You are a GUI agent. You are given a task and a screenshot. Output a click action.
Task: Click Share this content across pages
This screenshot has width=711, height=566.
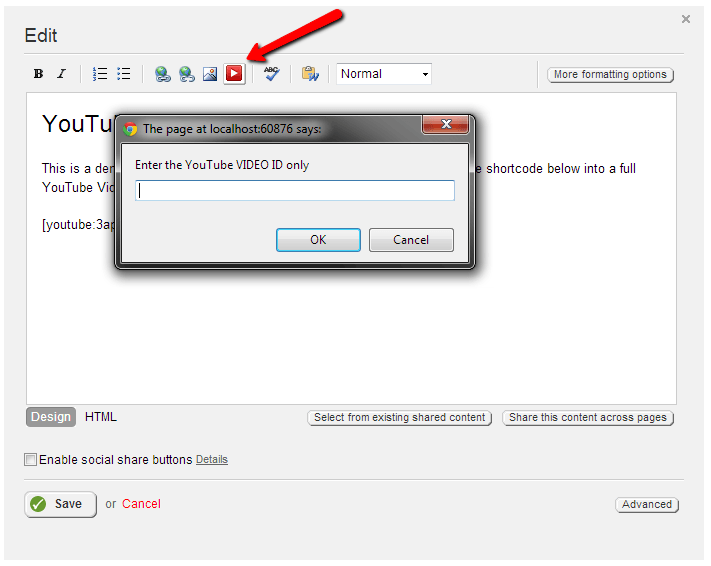[x=588, y=417]
